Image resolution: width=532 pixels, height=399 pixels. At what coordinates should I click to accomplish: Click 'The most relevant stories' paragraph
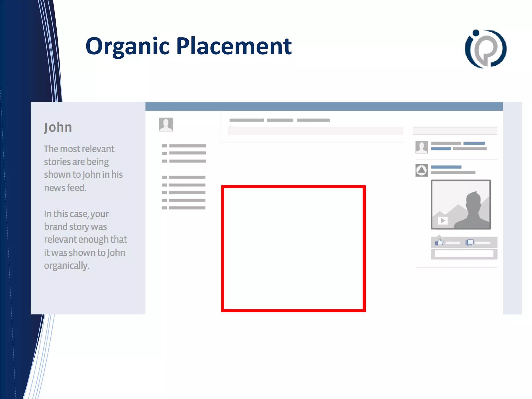click(x=83, y=168)
